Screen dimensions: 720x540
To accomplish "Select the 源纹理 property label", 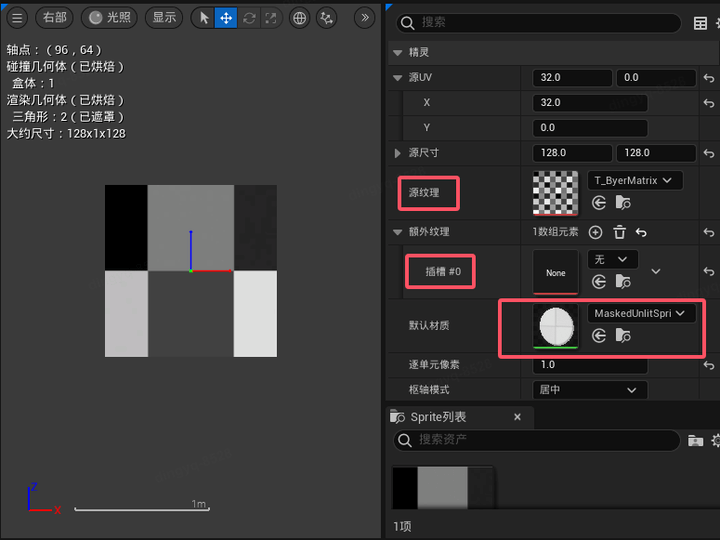I will click(424, 193).
